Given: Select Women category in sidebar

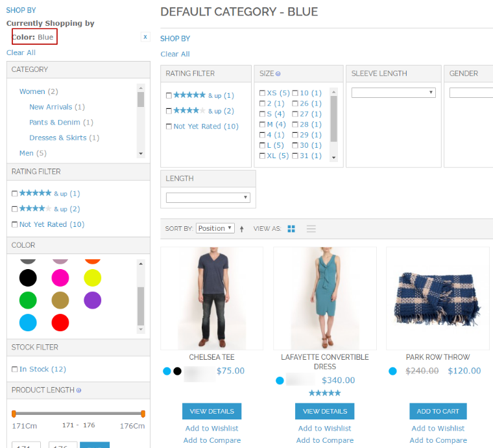Looking at the screenshot, I should (x=32, y=91).
